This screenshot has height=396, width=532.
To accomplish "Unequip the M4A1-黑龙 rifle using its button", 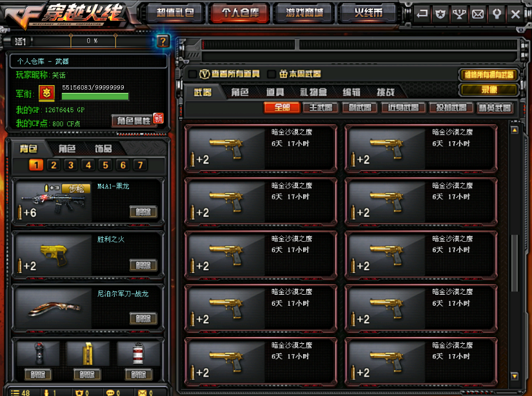I will click(x=143, y=212).
